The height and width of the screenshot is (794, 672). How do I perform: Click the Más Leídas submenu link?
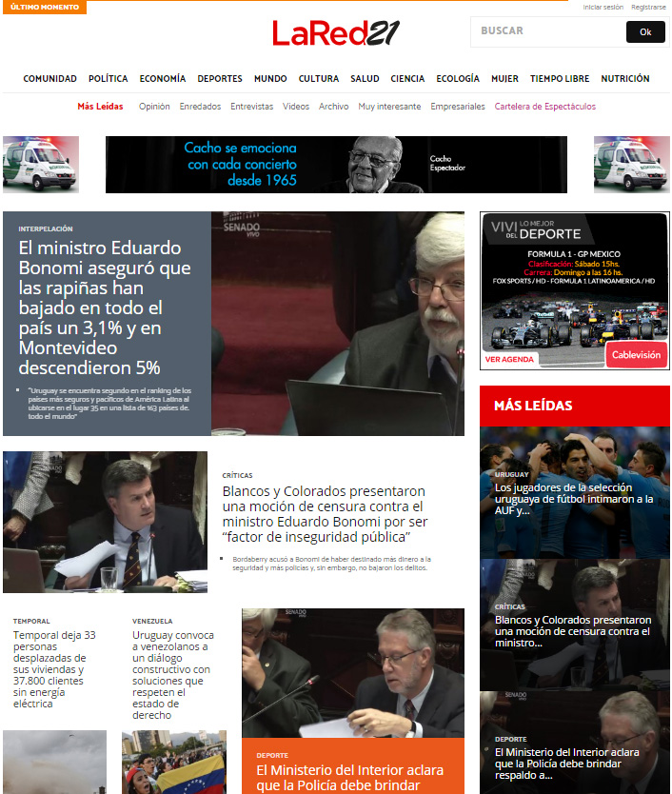[x=100, y=107]
